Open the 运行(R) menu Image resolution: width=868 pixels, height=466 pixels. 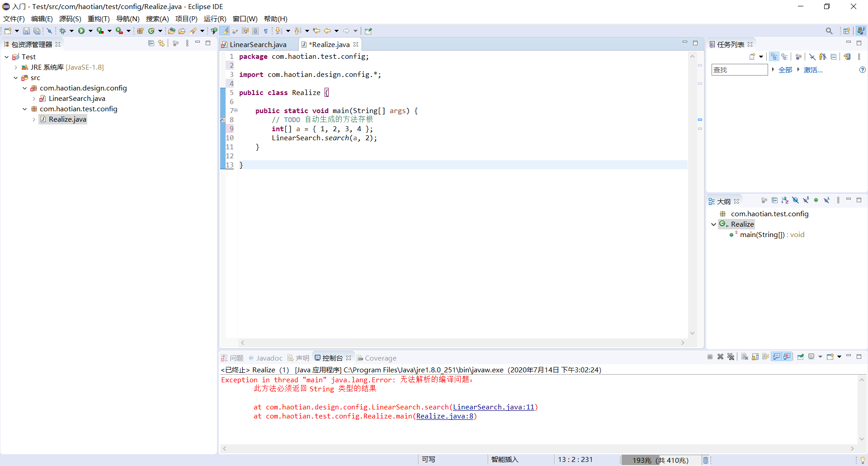[x=215, y=19]
